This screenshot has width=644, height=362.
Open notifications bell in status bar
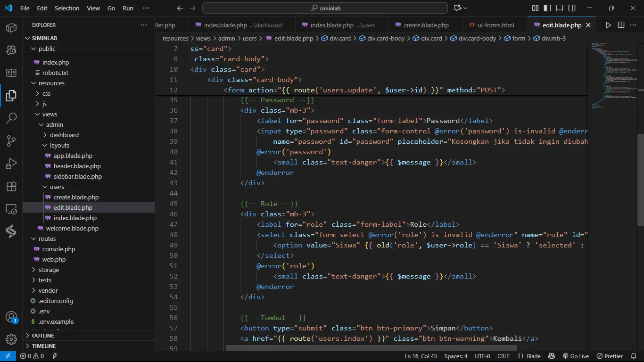click(633, 356)
